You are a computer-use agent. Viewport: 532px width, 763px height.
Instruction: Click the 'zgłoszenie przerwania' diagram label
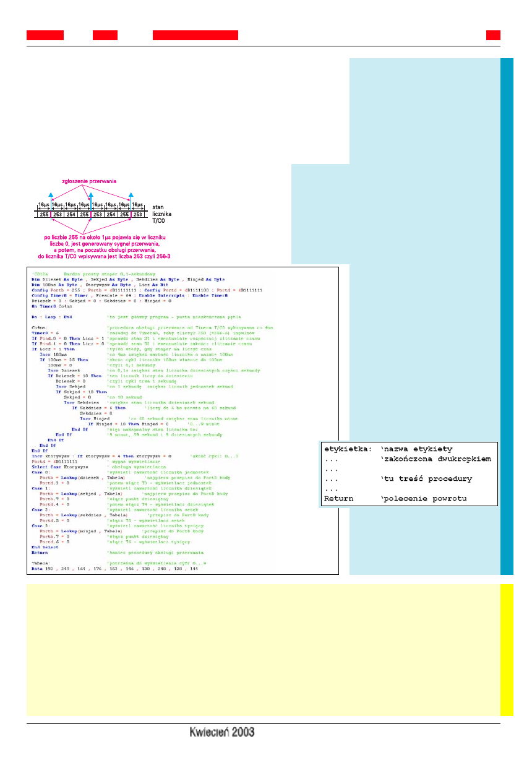point(88,181)
